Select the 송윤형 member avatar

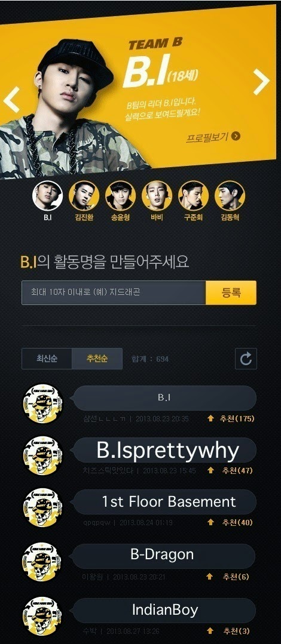[x=121, y=196]
